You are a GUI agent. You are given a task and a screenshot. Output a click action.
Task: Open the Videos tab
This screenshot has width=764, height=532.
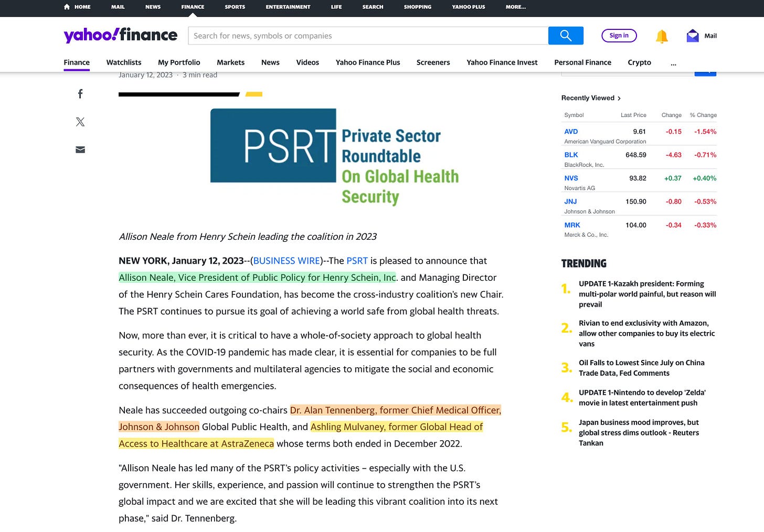point(307,62)
